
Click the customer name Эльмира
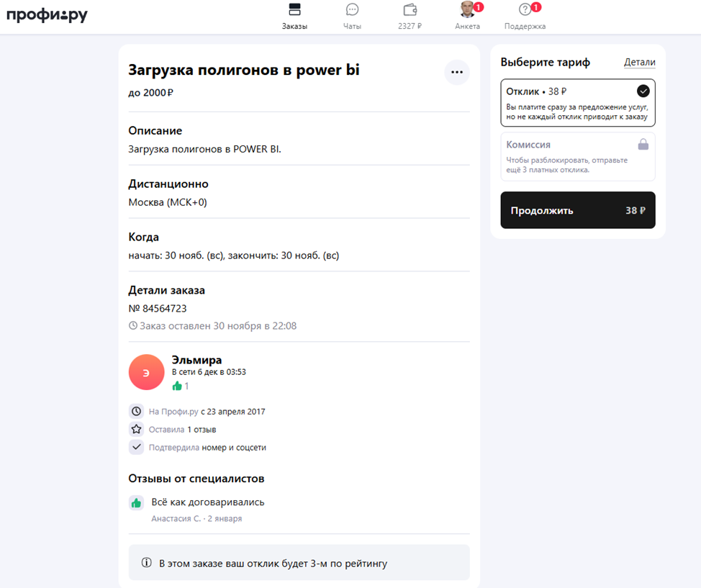tap(196, 360)
